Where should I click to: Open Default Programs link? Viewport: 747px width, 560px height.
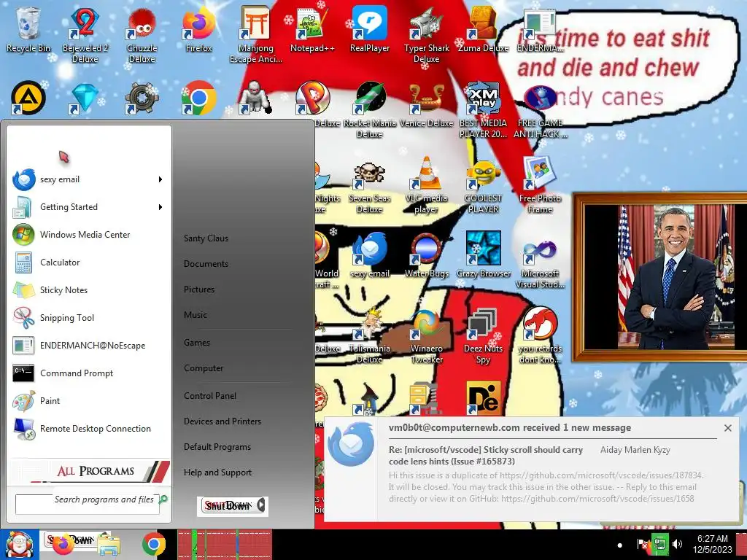[x=217, y=447]
